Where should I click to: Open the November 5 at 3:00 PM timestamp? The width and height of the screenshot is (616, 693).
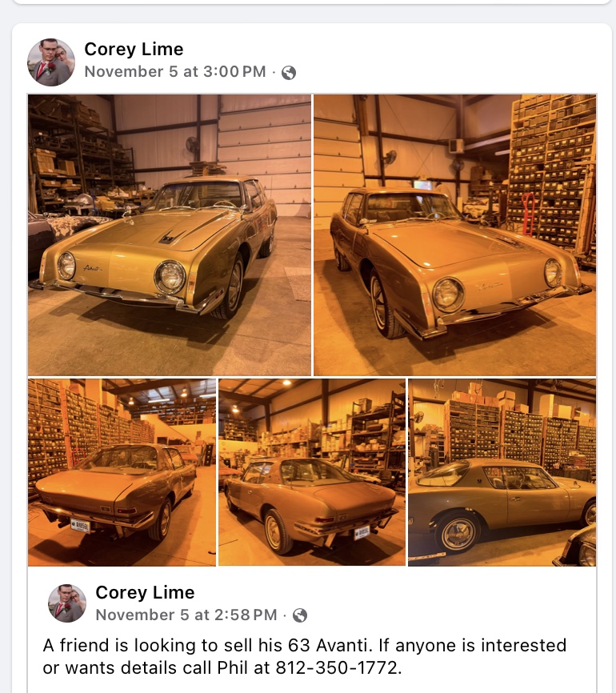175,71
